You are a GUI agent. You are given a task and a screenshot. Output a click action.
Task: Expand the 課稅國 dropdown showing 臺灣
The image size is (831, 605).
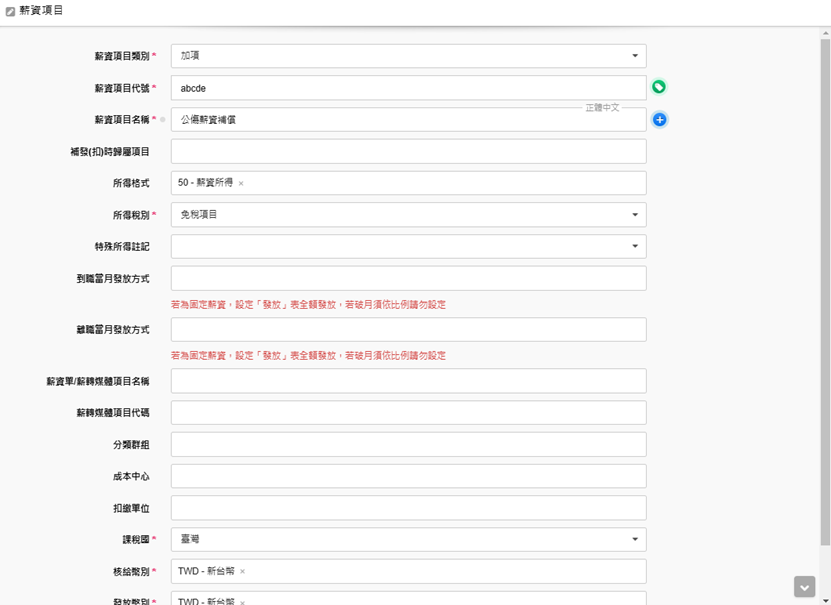pyautogui.click(x=408, y=540)
